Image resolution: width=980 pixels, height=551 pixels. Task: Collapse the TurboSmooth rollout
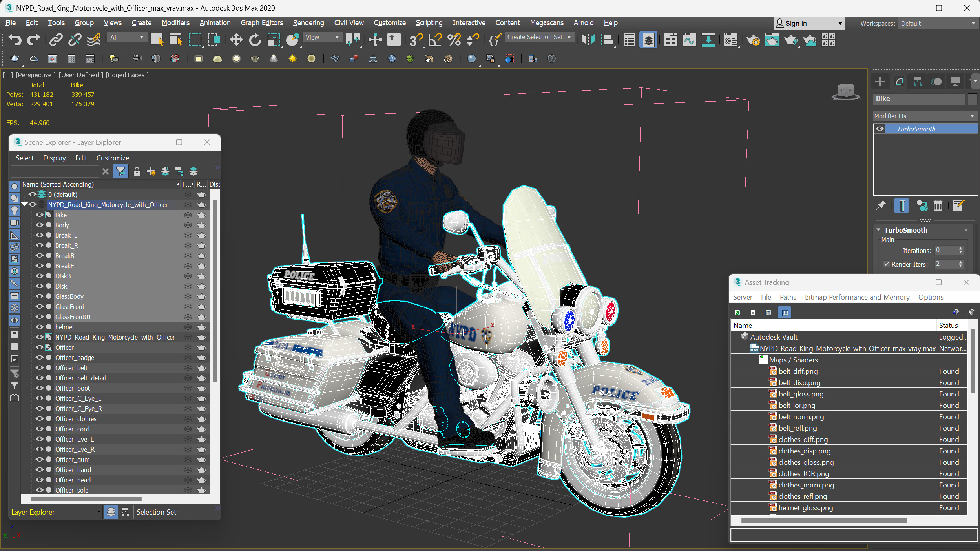[878, 230]
